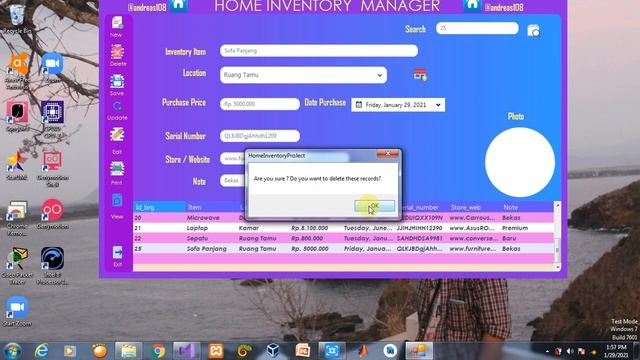Click the table's scroll up arrow
The width and height of the screenshot is (640, 360).
(557, 206)
